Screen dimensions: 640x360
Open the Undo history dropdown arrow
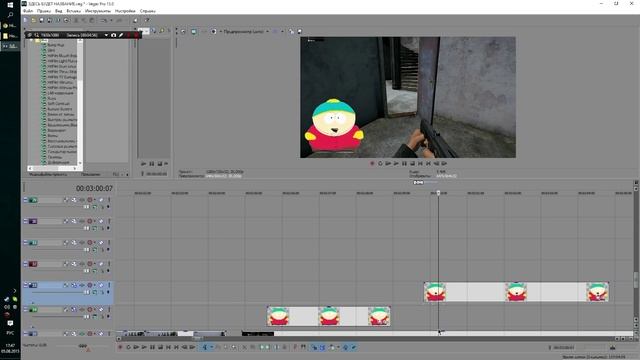(110, 20)
